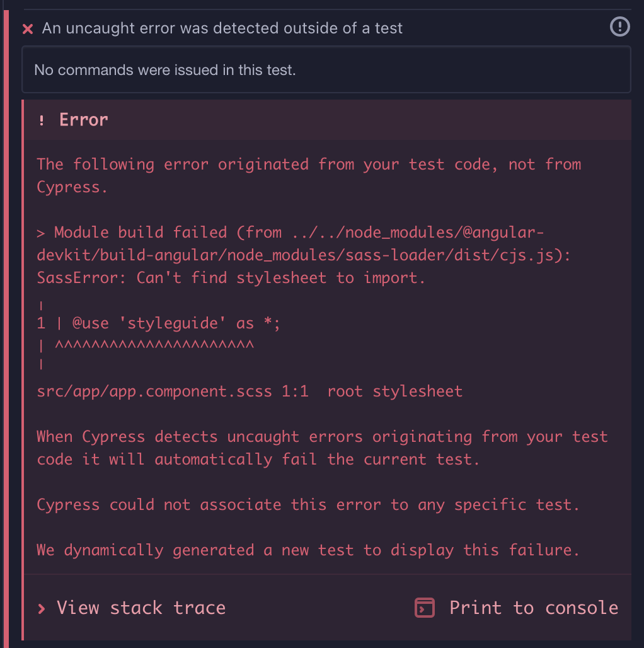The height and width of the screenshot is (648, 644).
Task: Click the exclamation mark in the Error header
Action: pyautogui.click(x=42, y=120)
